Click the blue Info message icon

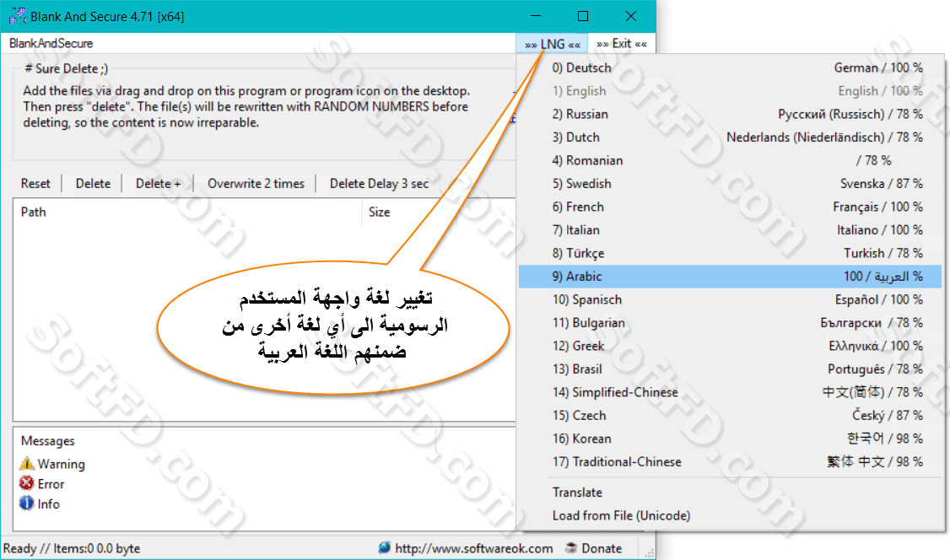pos(27,503)
